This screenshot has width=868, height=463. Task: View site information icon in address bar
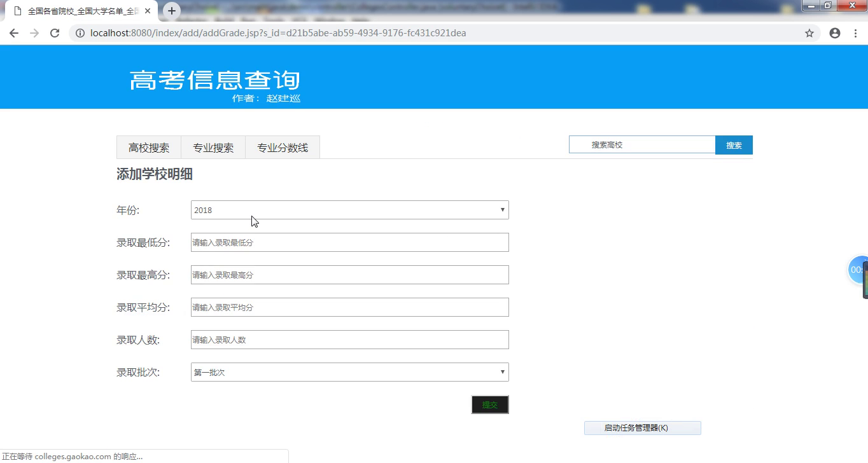click(80, 33)
